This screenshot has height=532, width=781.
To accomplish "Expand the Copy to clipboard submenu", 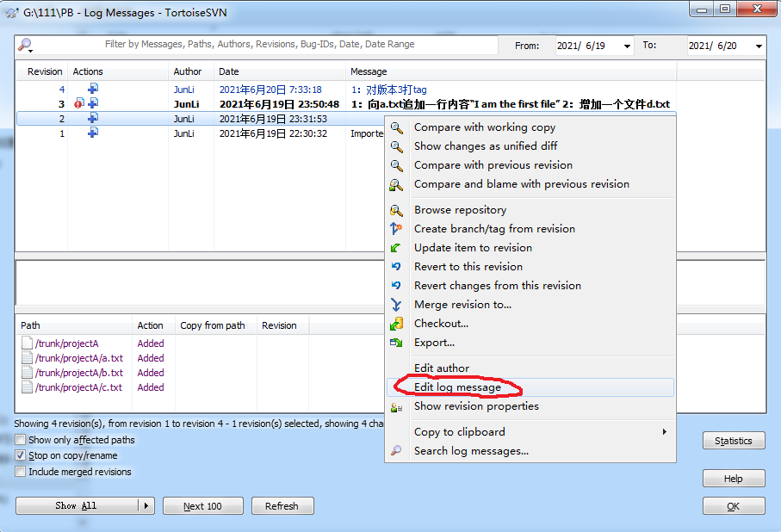I will [x=665, y=432].
